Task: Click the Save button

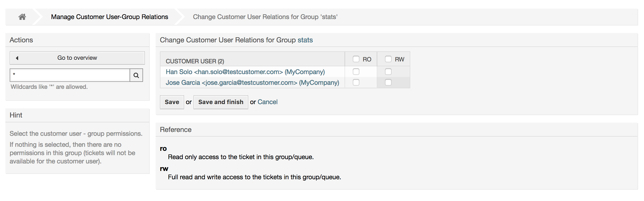Action: click(x=172, y=102)
